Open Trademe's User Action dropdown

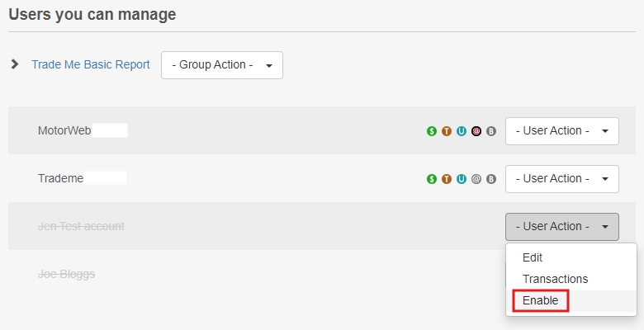click(x=561, y=179)
